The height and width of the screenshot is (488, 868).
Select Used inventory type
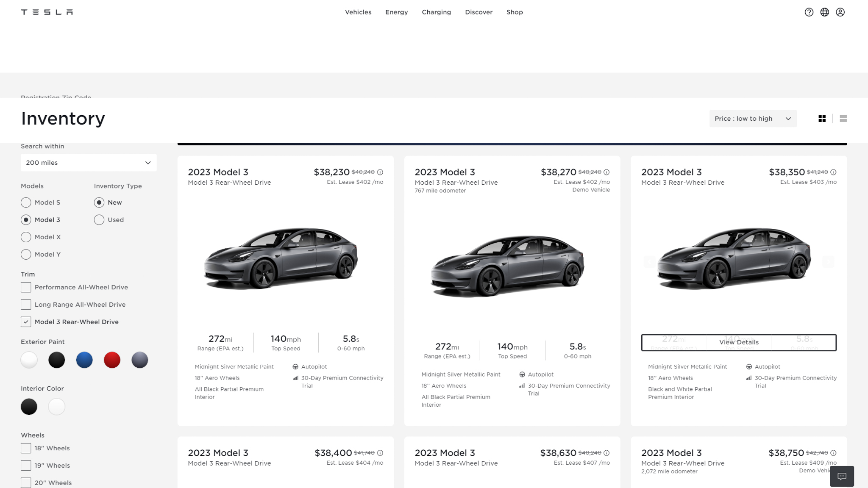coord(99,220)
